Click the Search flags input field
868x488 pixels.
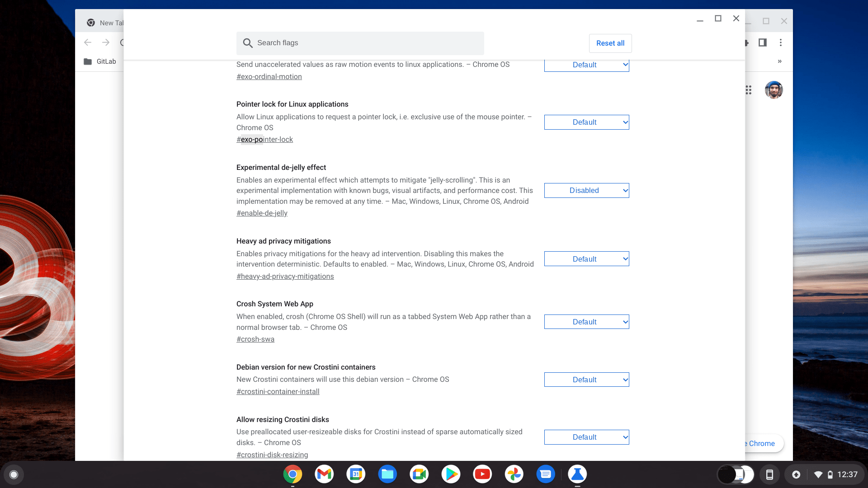point(360,43)
